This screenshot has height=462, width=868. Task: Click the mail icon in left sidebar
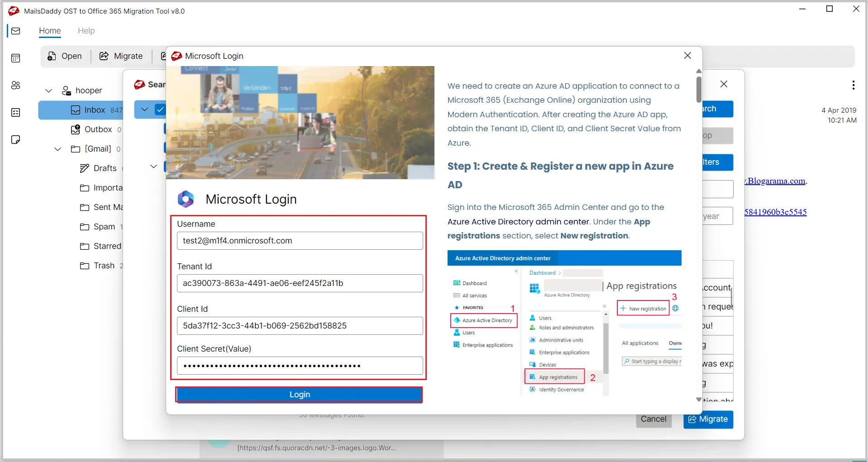point(16,31)
